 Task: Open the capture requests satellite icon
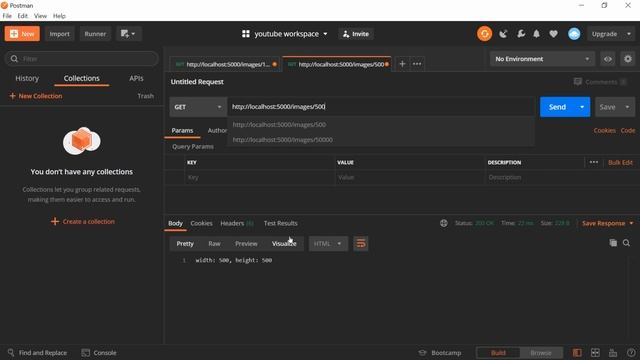coord(503,34)
